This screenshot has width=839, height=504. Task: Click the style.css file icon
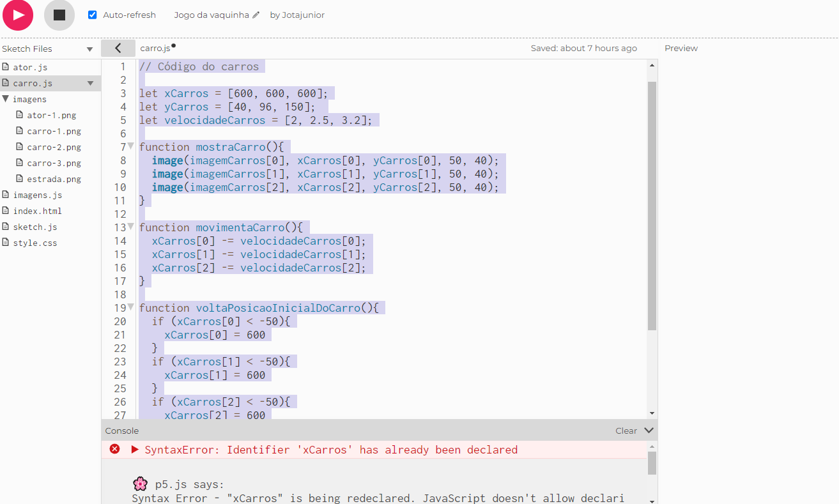[x=6, y=243]
